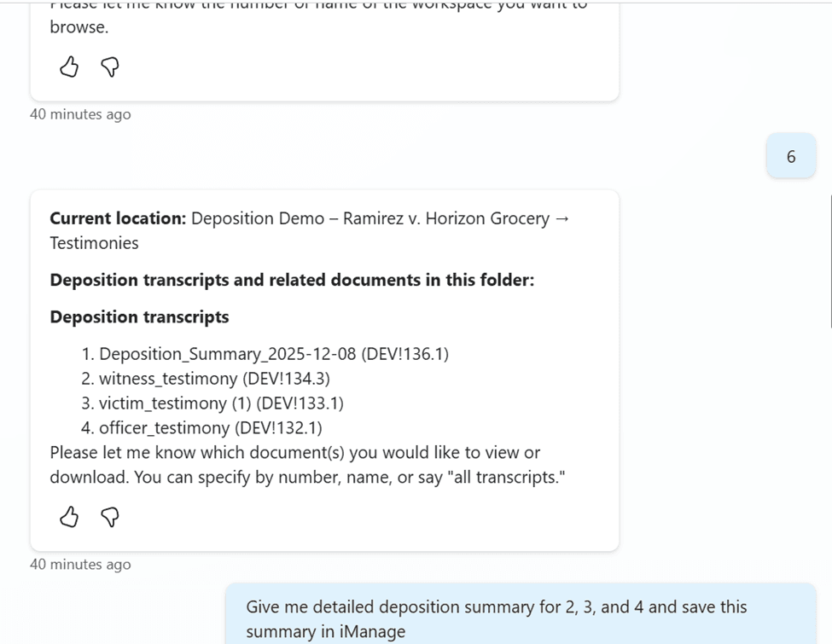The height and width of the screenshot is (644, 832).
Task: Click the timestamp under the workspace prompt message
Action: [x=80, y=114]
